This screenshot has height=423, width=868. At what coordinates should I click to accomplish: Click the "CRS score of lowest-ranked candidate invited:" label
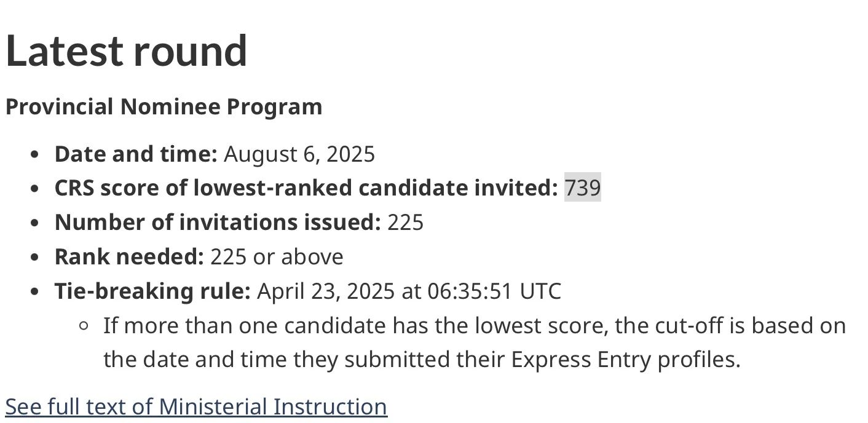coord(306,188)
